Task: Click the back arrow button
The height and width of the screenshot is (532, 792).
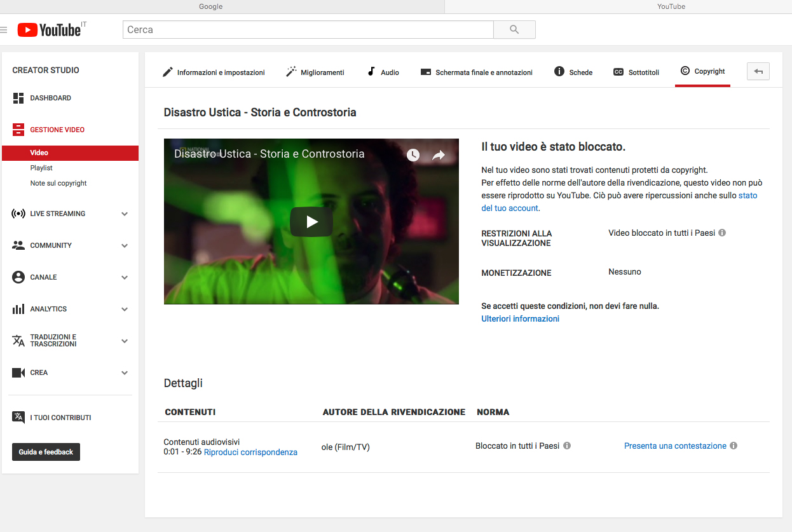Action: (x=758, y=72)
